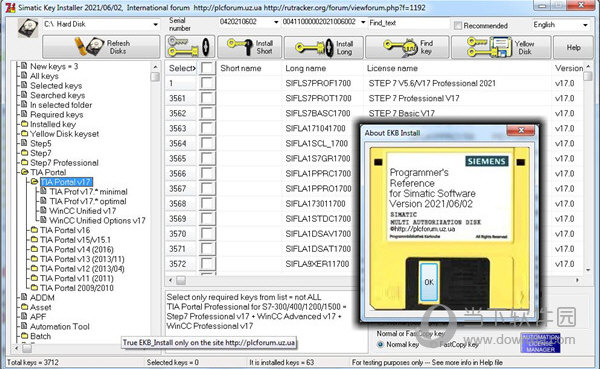This screenshot has width=600, height=369.
Task: Select All keys tree item
Action: 44,76
